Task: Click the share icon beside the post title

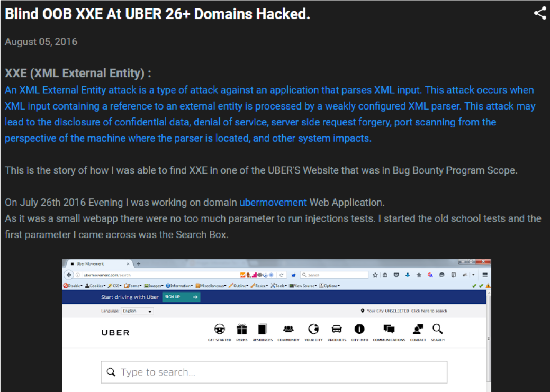Action: tap(540, 13)
